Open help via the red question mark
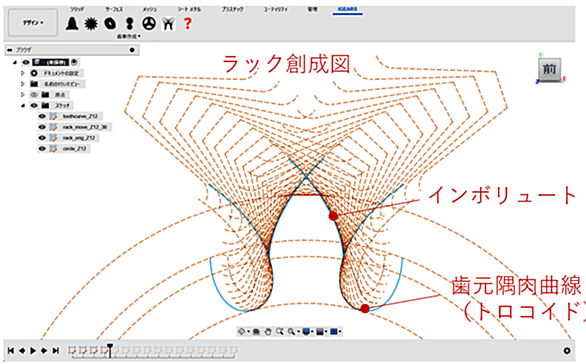 (188, 24)
